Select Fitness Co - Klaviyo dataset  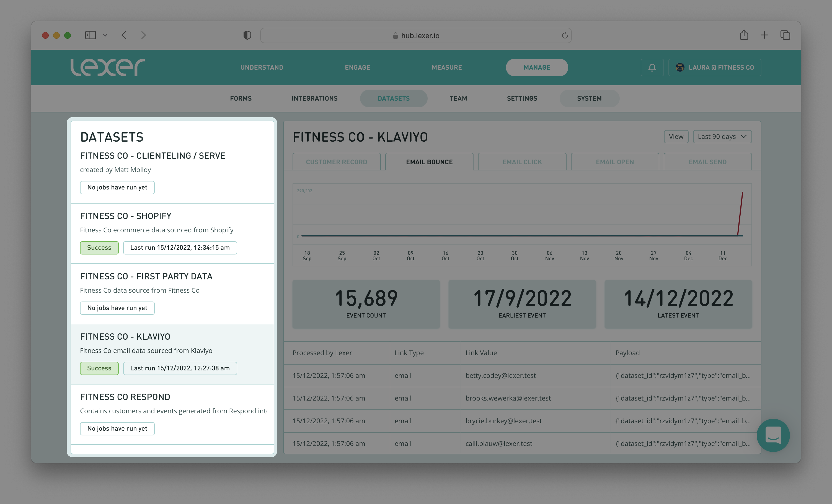172,354
